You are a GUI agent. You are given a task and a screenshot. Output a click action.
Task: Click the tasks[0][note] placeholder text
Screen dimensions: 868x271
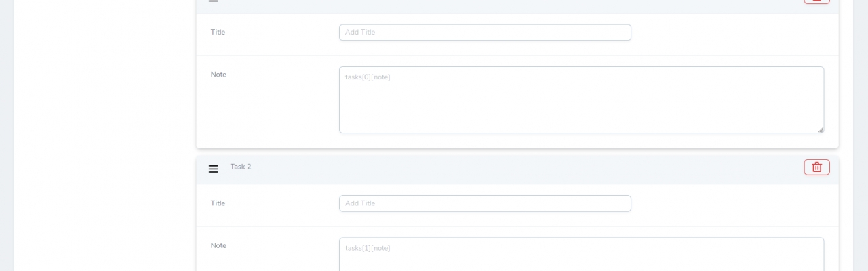[368, 77]
